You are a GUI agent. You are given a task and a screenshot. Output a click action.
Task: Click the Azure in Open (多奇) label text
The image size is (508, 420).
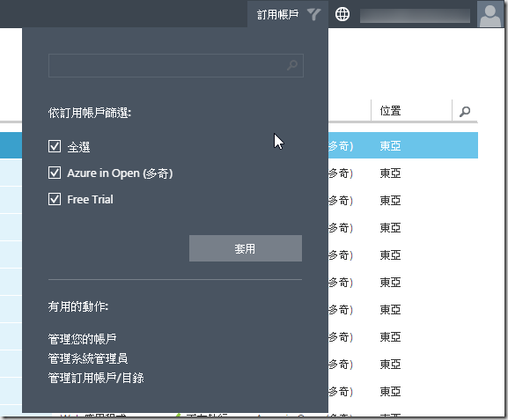(x=120, y=173)
